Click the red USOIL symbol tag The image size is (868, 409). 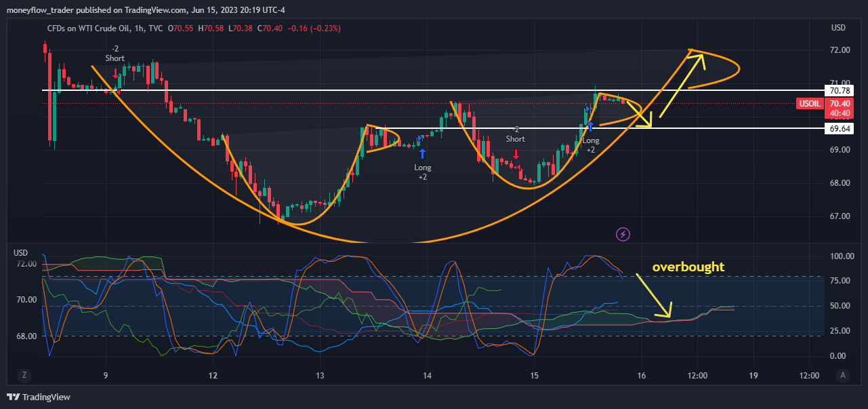click(x=809, y=104)
